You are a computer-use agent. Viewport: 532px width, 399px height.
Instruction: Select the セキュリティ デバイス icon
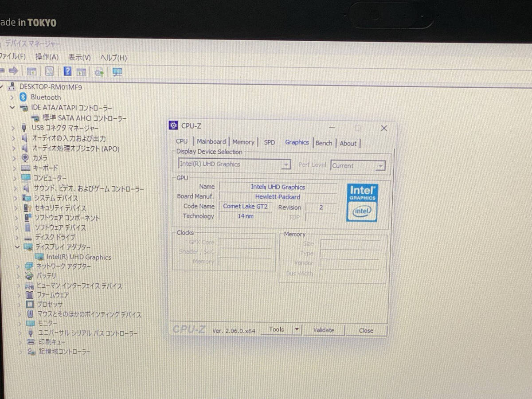pos(27,207)
